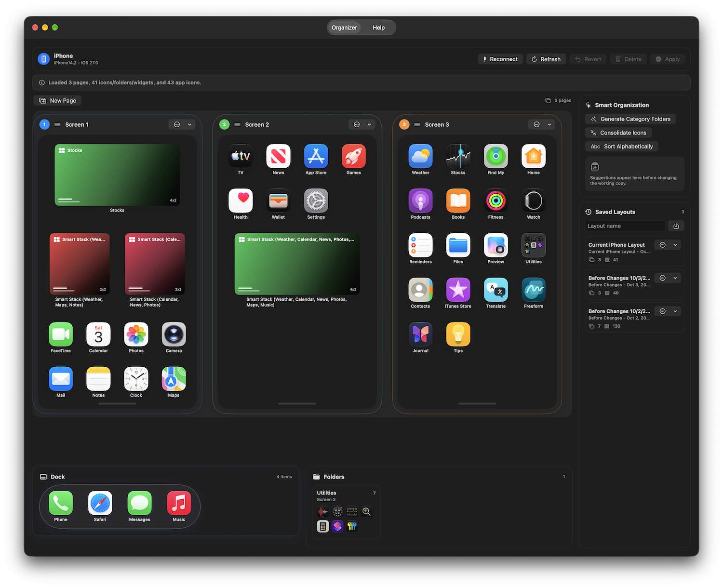The height and width of the screenshot is (588, 723).
Task: Click the save layout icon button
Action: [x=676, y=226]
